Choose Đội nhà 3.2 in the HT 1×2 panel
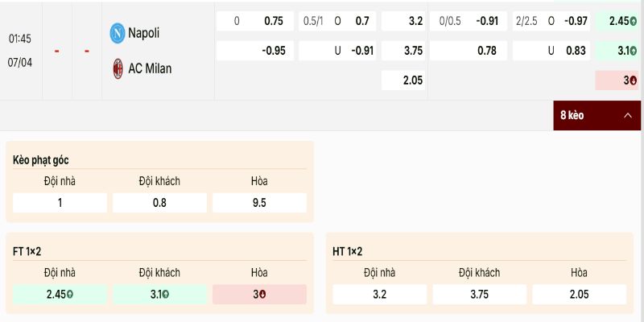Viewport: 644px width, 322px height. pyautogui.click(x=379, y=295)
